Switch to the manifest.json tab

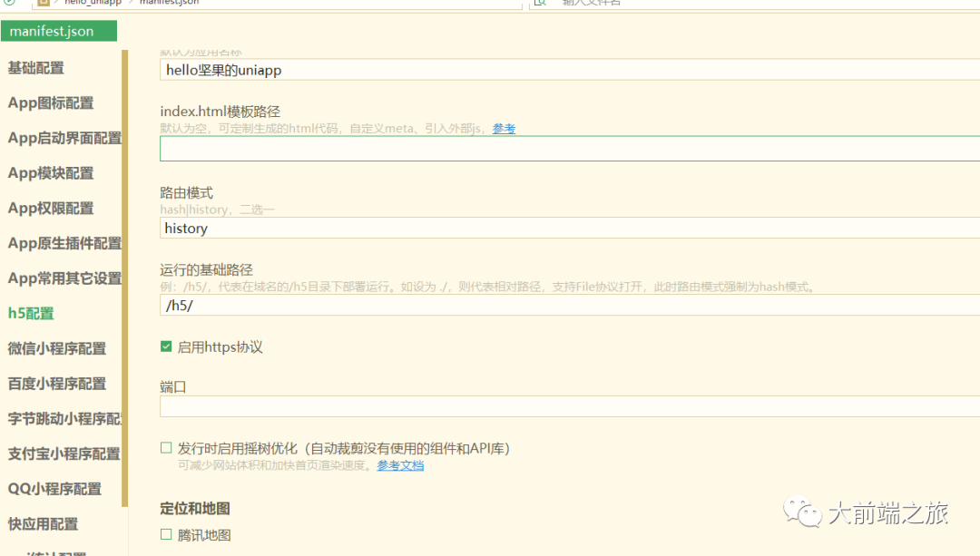tap(53, 31)
